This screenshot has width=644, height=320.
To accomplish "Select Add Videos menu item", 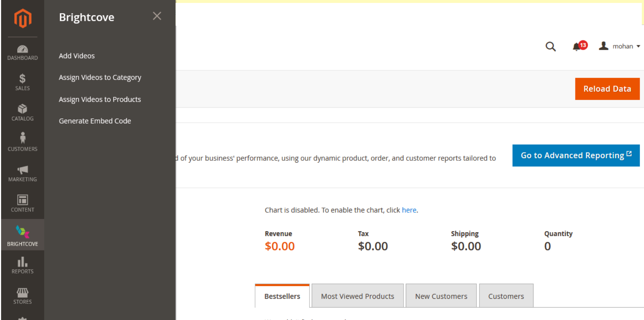I will pyautogui.click(x=77, y=56).
